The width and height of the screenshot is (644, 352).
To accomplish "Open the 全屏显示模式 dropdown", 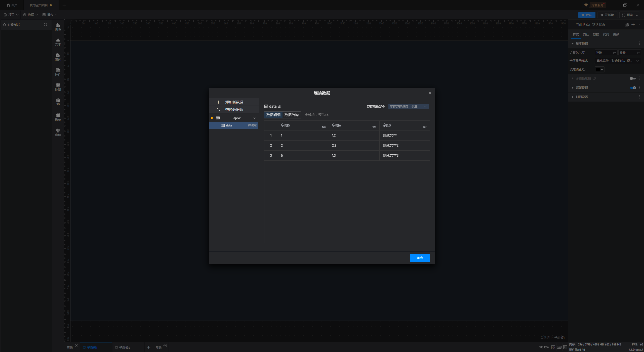I will (x=617, y=61).
